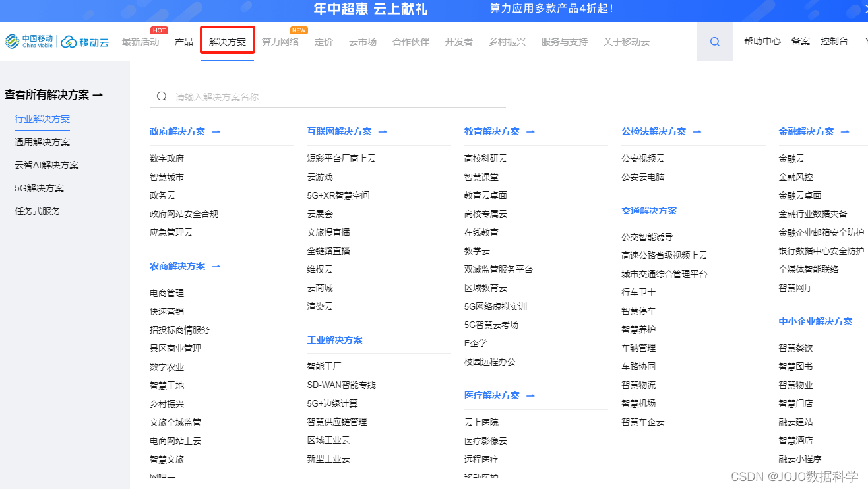Image resolution: width=868 pixels, height=489 pixels.
Task: Click the 数字农业 solution
Action: point(167,368)
